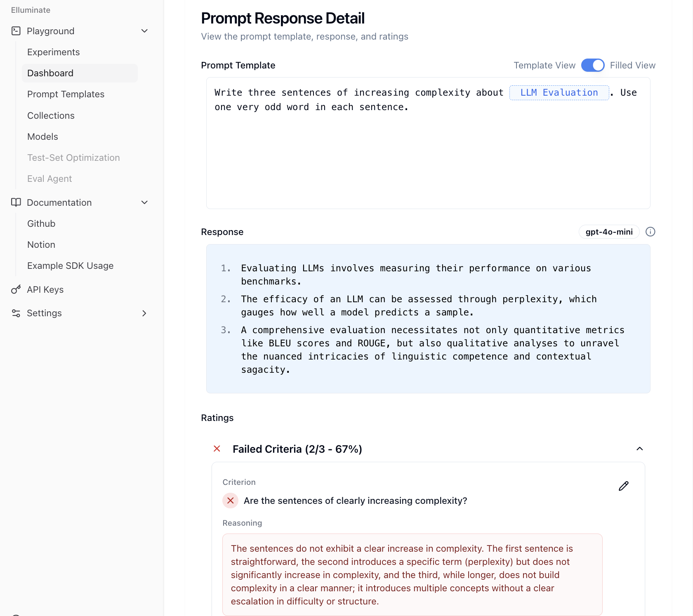The width and height of the screenshot is (693, 616).
Task: Collapse the Failed Criteria section
Action: [x=640, y=449]
